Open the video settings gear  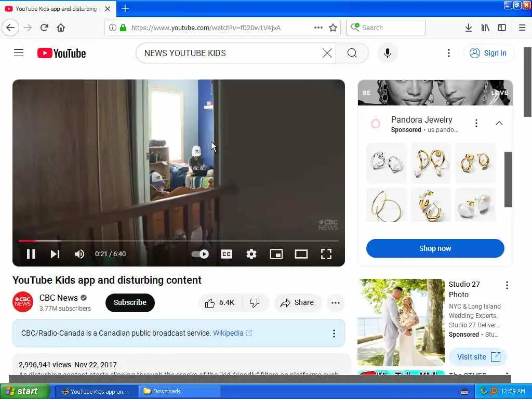tap(251, 254)
